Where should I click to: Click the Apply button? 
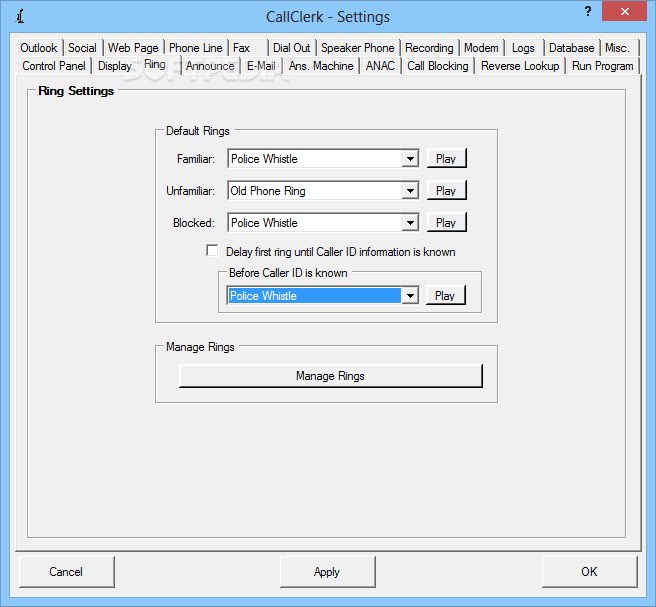[x=327, y=571]
